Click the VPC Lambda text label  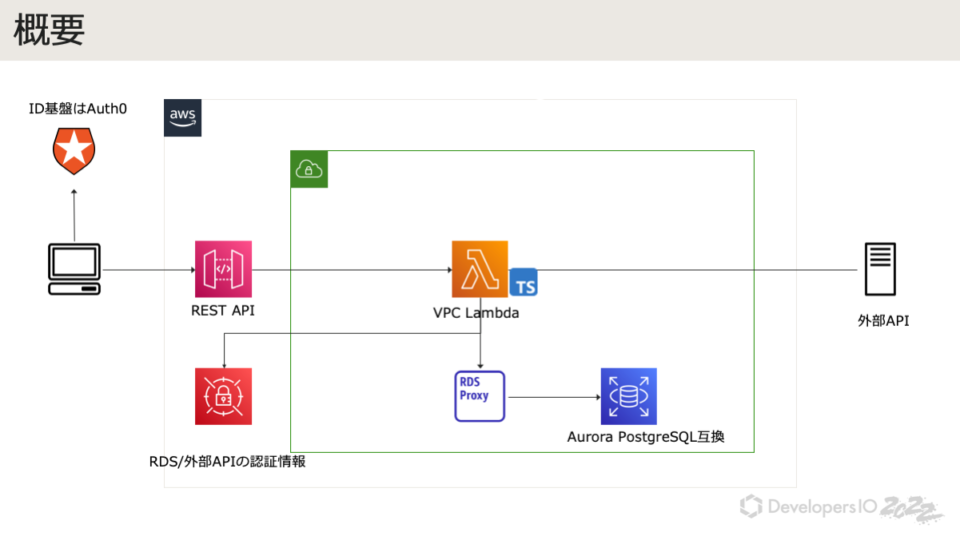(x=476, y=313)
